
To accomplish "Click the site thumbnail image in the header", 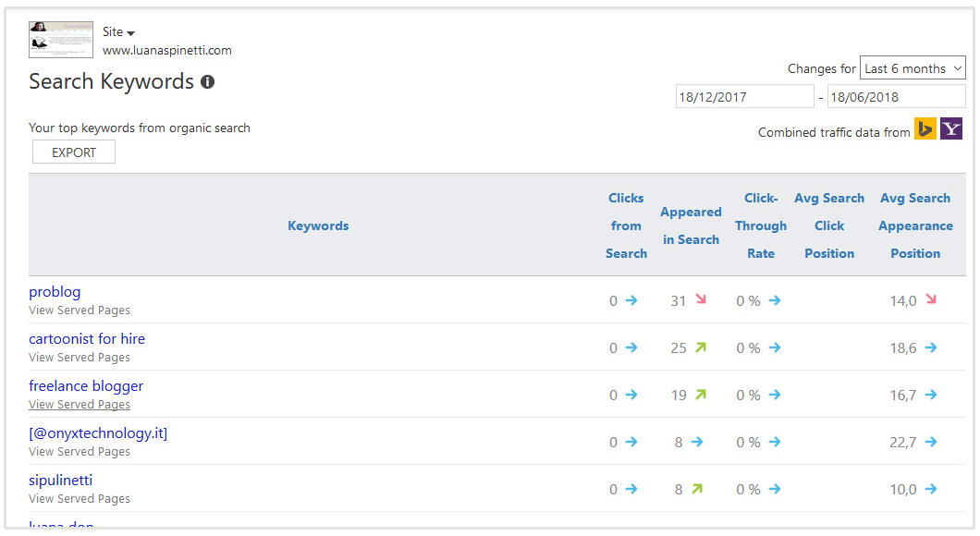I will (x=60, y=40).
